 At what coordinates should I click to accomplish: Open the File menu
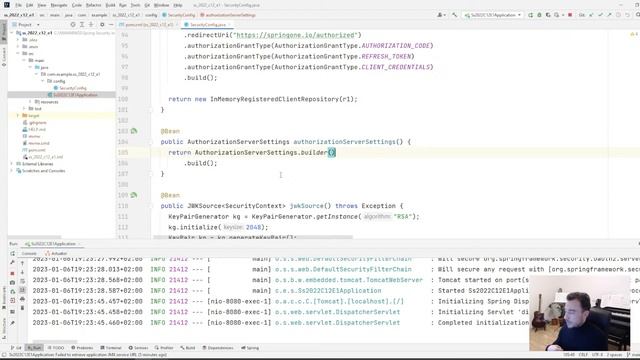(18, 5)
